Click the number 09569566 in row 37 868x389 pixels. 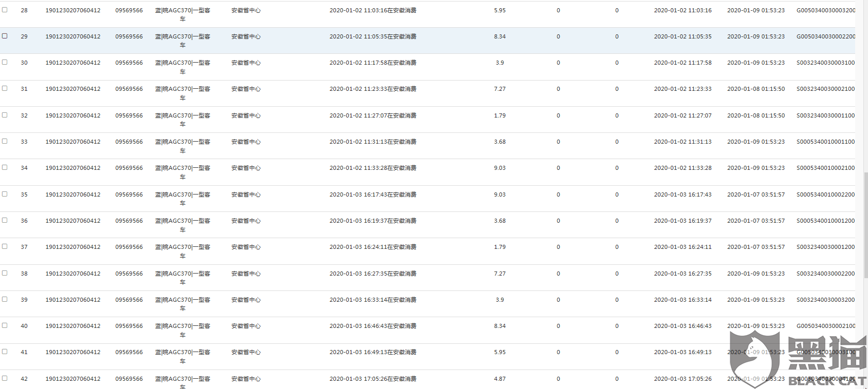pyautogui.click(x=129, y=247)
